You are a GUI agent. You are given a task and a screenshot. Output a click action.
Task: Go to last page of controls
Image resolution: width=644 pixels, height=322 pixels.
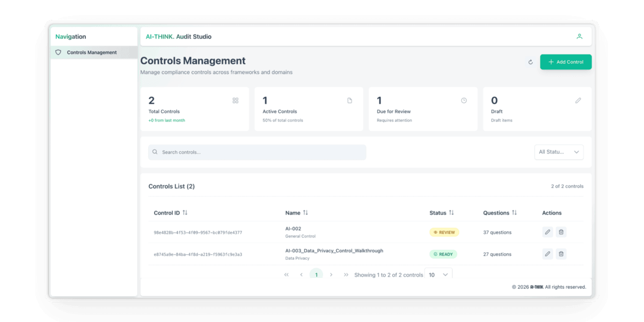(x=346, y=275)
